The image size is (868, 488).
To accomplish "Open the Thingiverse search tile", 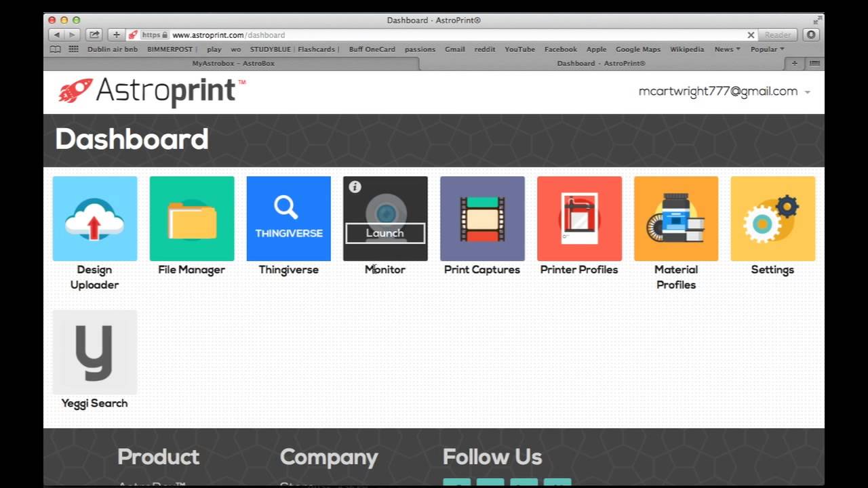I will 289,218.
